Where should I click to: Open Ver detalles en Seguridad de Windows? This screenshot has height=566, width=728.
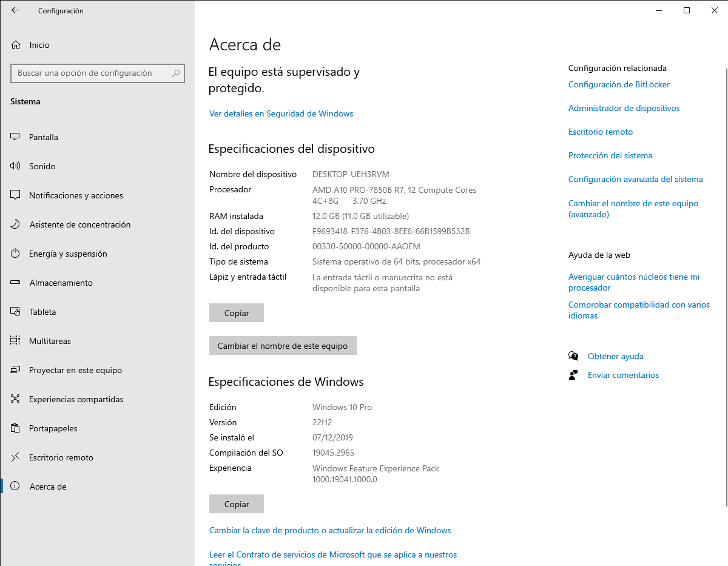click(281, 113)
